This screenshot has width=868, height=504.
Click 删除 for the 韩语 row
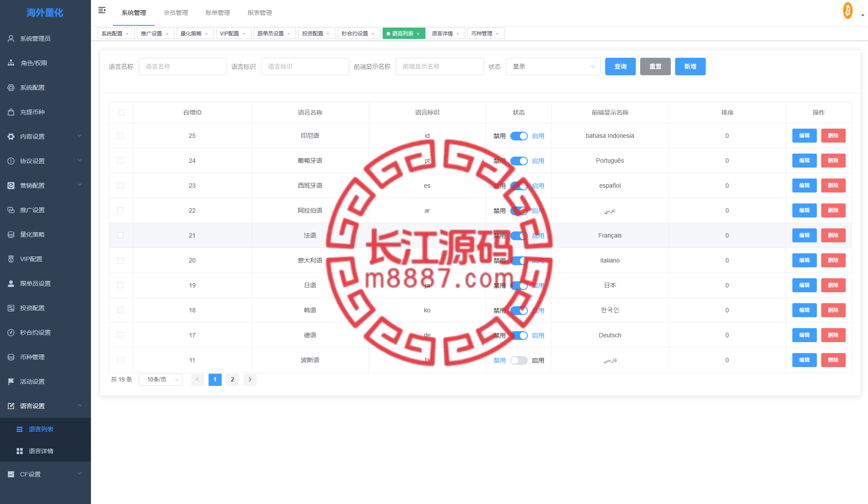(x=833, y=310)
